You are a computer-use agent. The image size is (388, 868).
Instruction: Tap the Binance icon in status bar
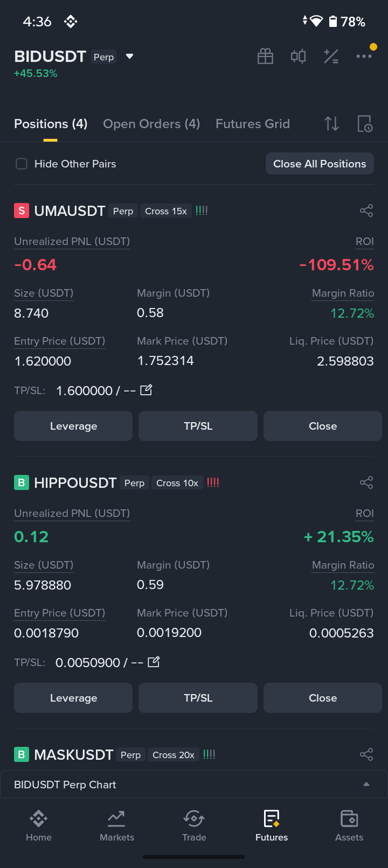[x=71, y=22]
